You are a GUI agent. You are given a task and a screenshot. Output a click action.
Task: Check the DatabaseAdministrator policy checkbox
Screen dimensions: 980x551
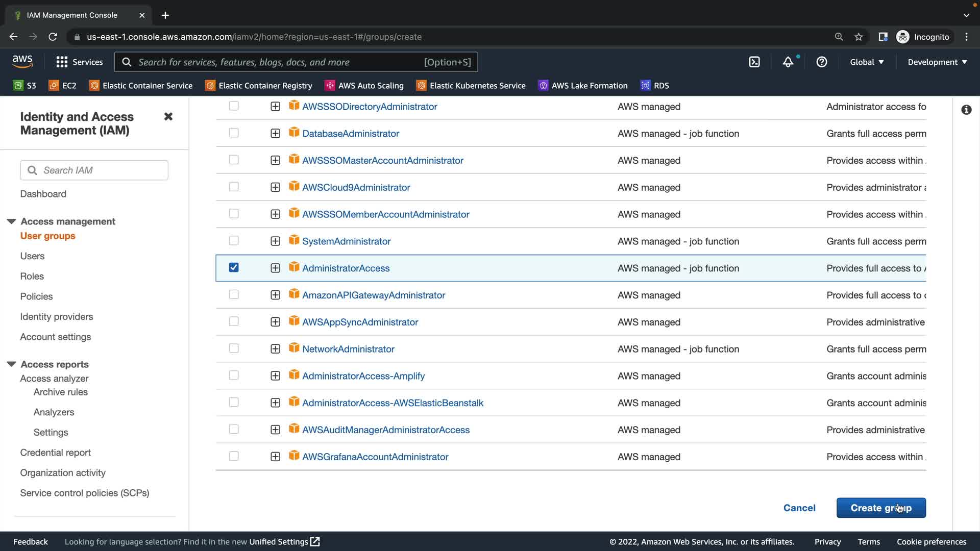point(234,133)
